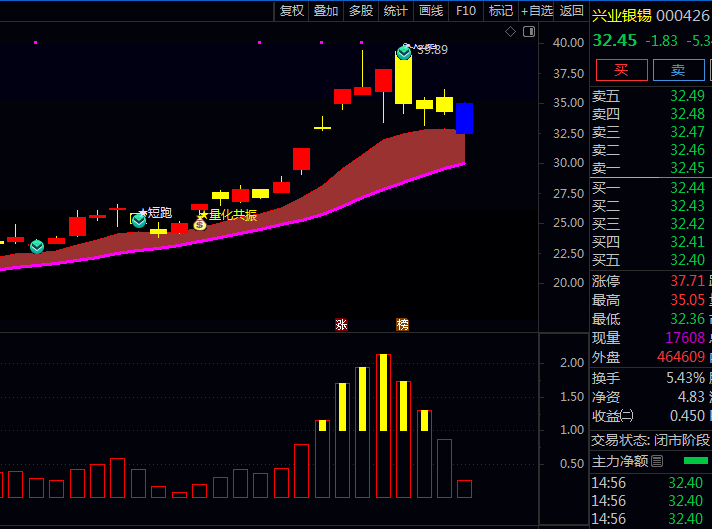
Task: Click the 换手 value 5.43%
Action: [x=685, y=378]
